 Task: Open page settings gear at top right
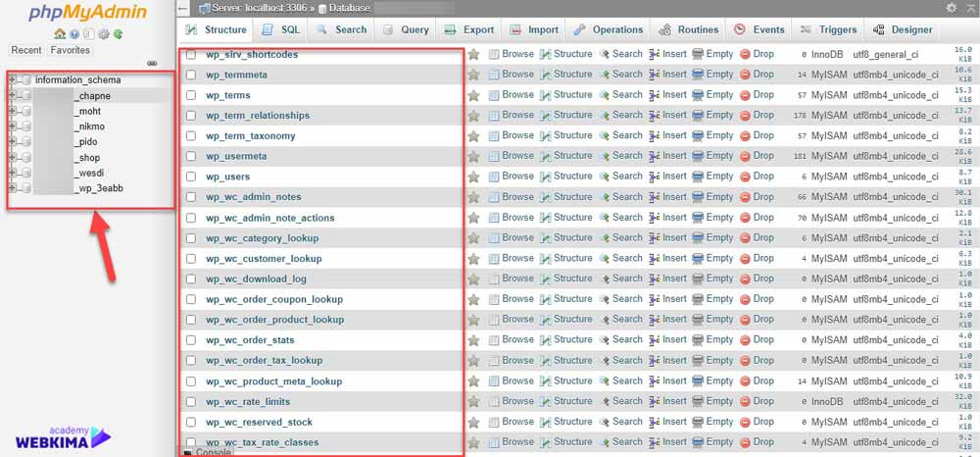tap(952, 8)
